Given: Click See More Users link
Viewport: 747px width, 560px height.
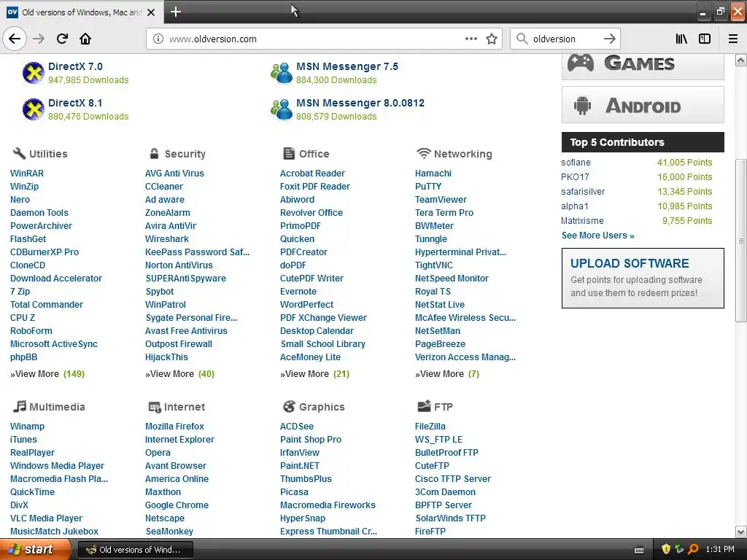Looking at the screenshot, I should tap(597, 236).
